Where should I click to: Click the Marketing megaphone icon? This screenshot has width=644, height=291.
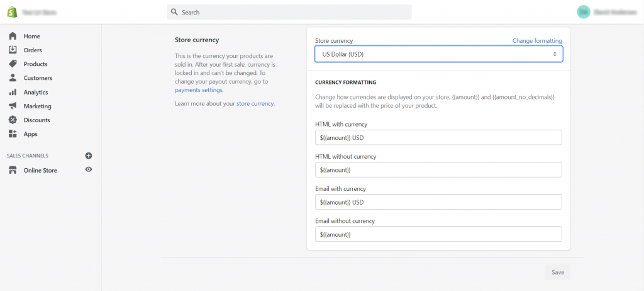pyautogui.click(x=13, y=106)
